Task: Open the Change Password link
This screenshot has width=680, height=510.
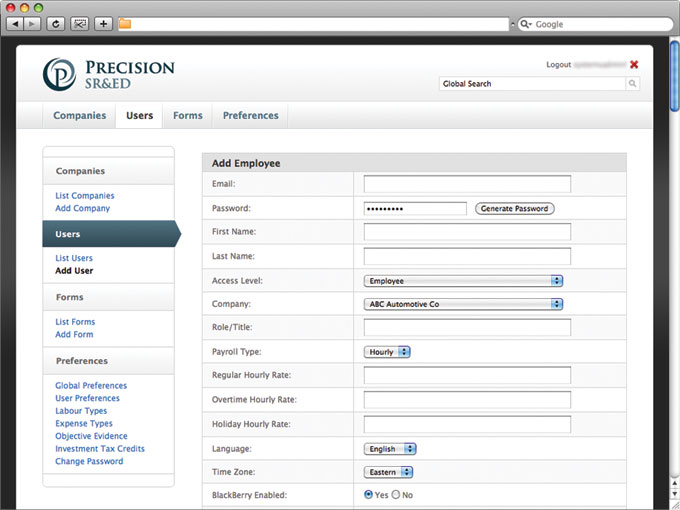Action: pos(89,461)
